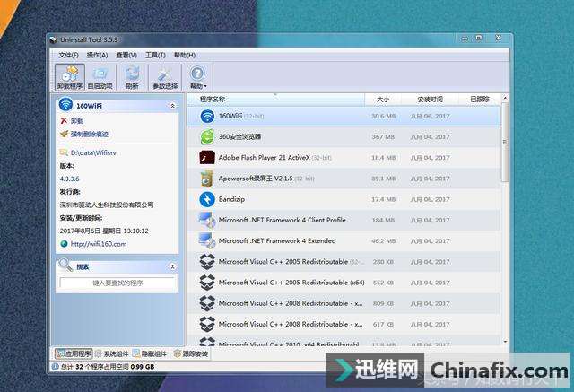Click the 160WiFi icon in the program list
Viewport: 574px width, 392px height.
coord(207,116)
